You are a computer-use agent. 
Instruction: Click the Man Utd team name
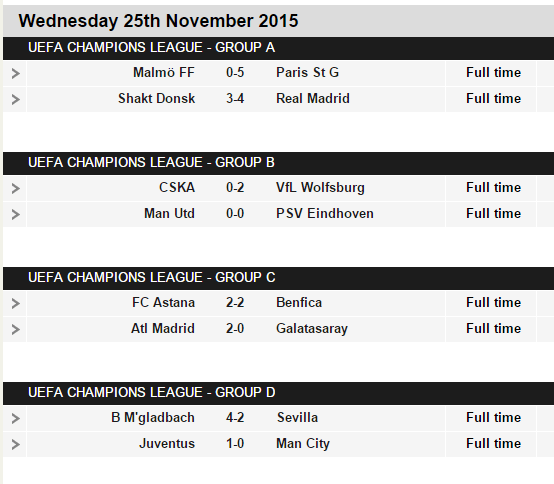coord(169,214)
